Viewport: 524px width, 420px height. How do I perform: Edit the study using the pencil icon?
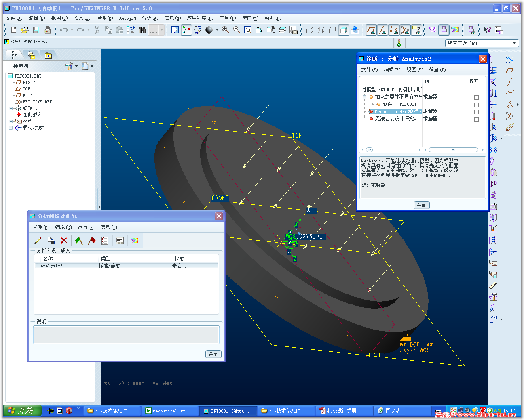(38, 241)
